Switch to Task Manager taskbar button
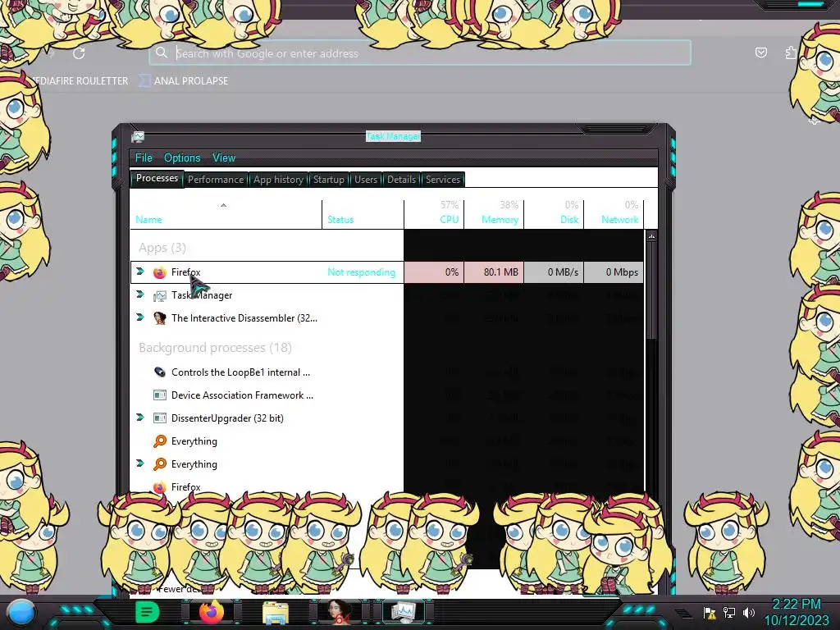 (403, 612)
